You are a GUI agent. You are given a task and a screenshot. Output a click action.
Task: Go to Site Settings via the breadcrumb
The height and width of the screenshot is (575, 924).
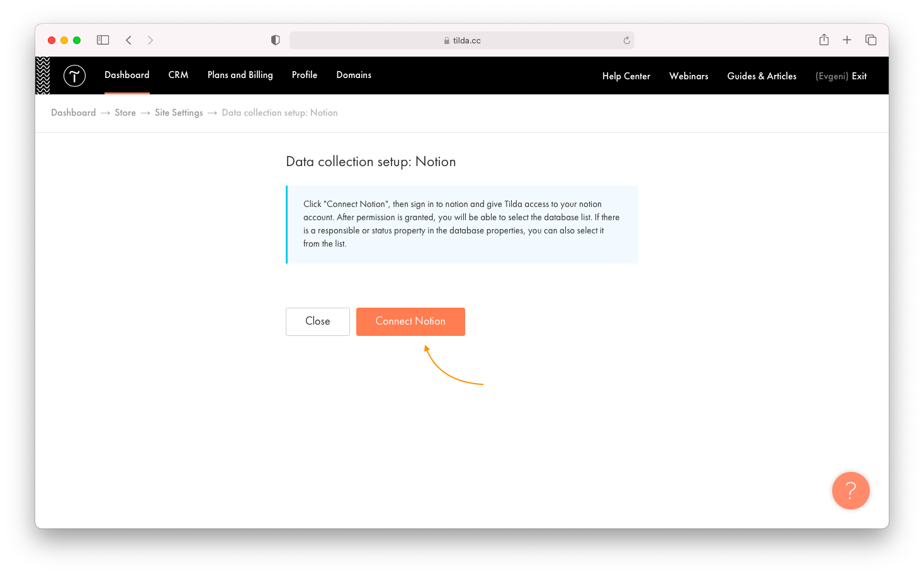[x=179, y=113]
